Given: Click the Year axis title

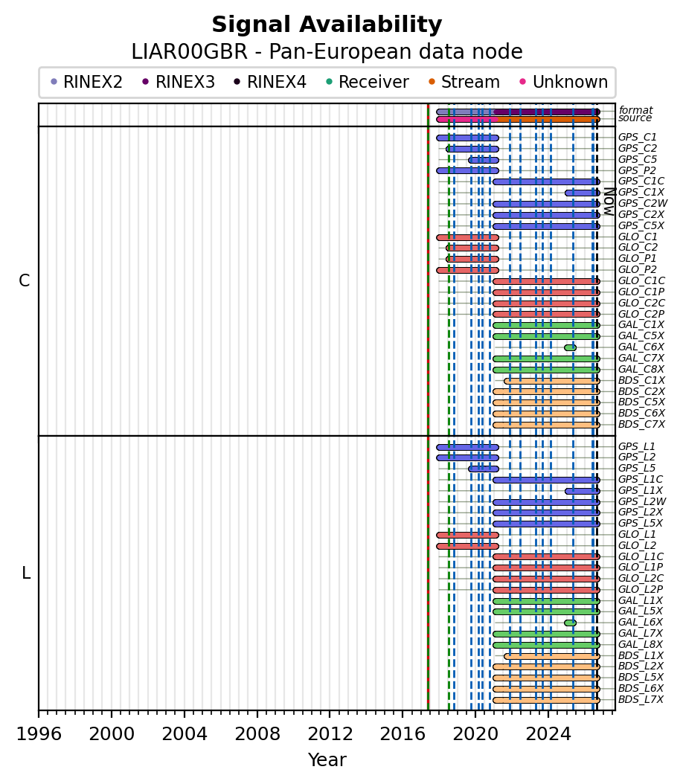Looking at the screenshot, I should [327, 760].
